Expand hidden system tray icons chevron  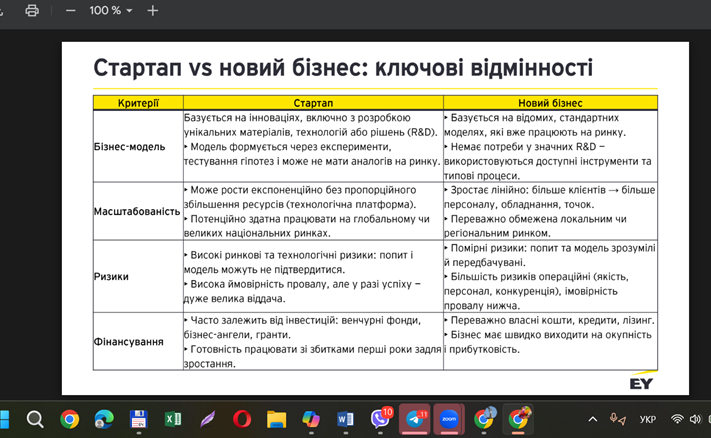(593, 419)
